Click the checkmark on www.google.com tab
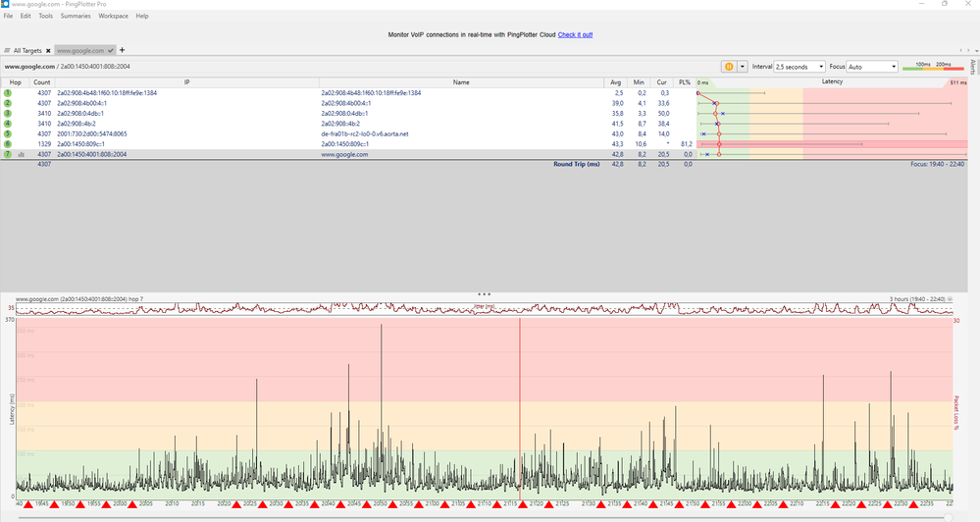The height and width of the screenshot is (522, 980). [111, 51]
